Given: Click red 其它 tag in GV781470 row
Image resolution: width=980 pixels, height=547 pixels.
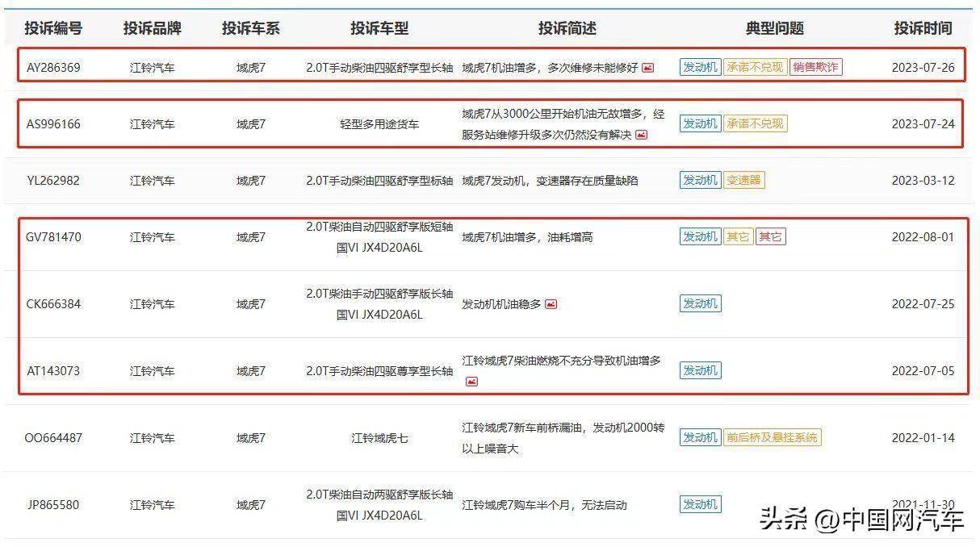Looking at the screenshot, I should (770, 236).
